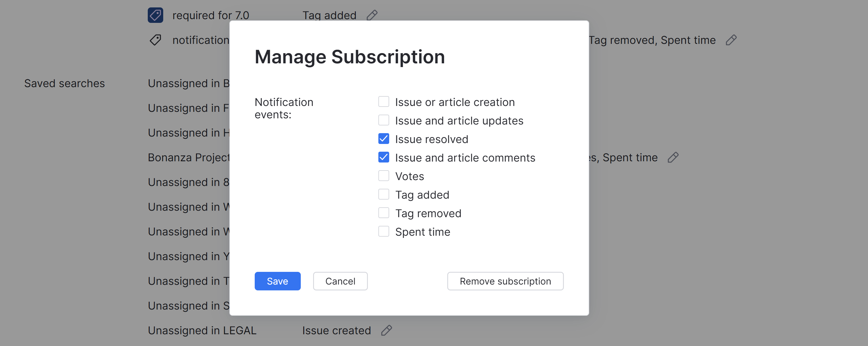
Task: Click the pencil icon beside 'Tag removed, Spent time'
Action: (731, 40)
